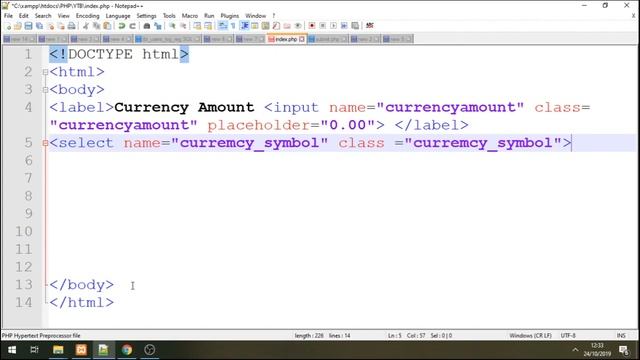Switch to the submit.php tab
This screenshot has height=360, width=640.
click(328, 39)
